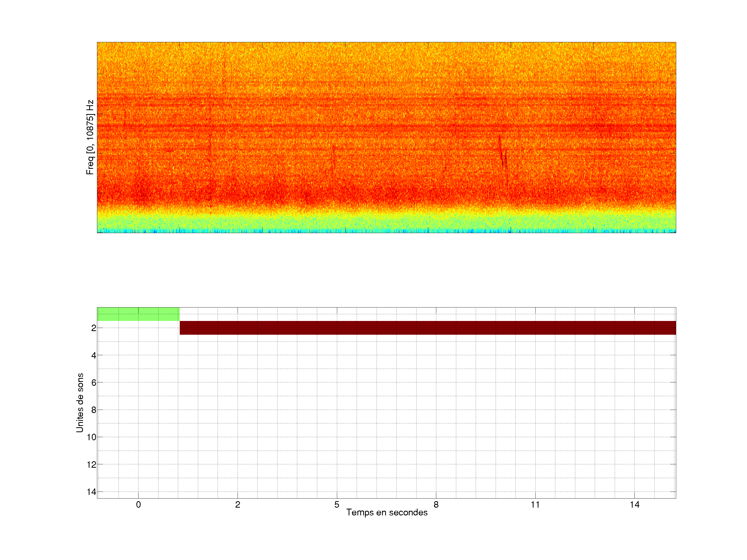Click the "Temps en secondes" axis label

(387, 512)
